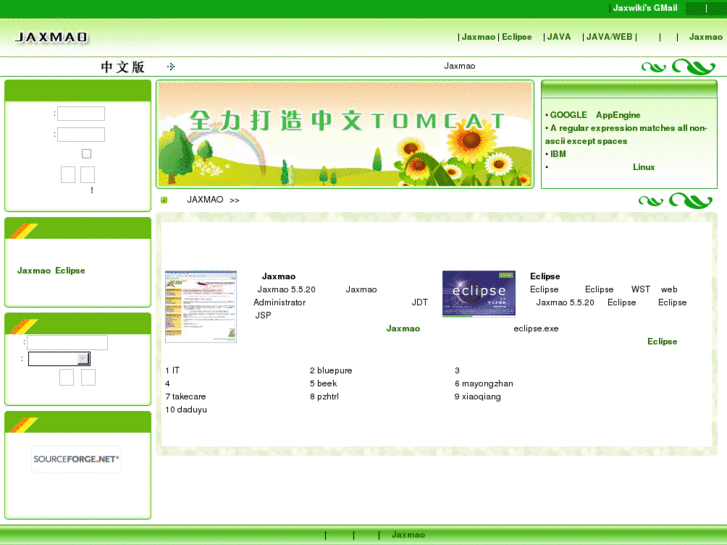This screenshot has height=545, width=727.
Task: Open the footer 'Jaxmao' link
Action: pos(408,535)
